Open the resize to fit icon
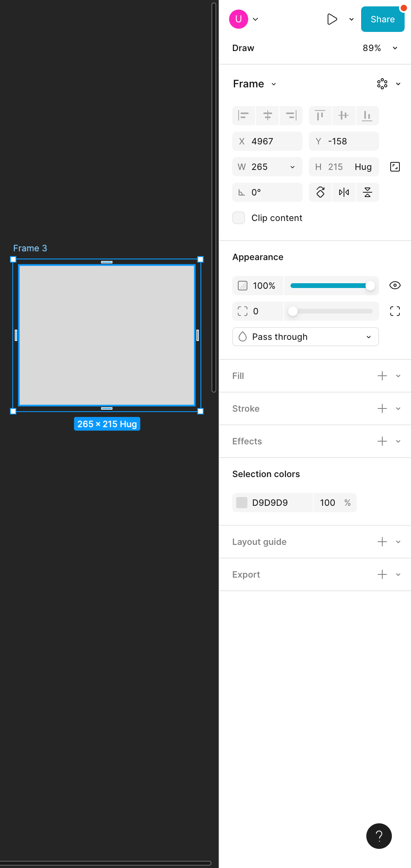Image resolution: width=411 pixels, height=868 pixels. tap(395, 167)
